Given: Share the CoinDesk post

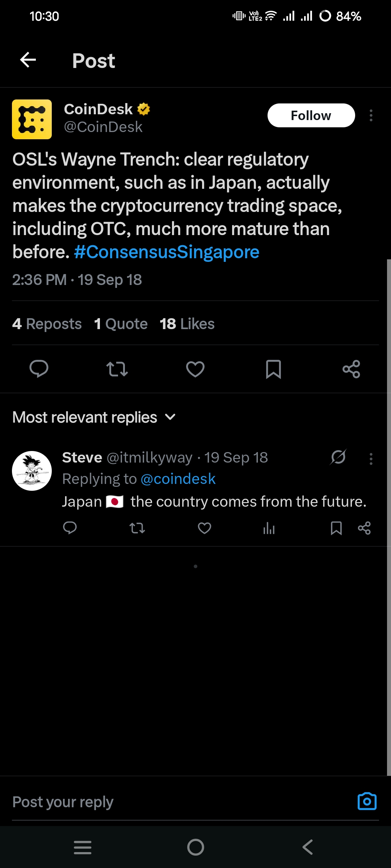Looking at the screenshot, I should point(351,369).
